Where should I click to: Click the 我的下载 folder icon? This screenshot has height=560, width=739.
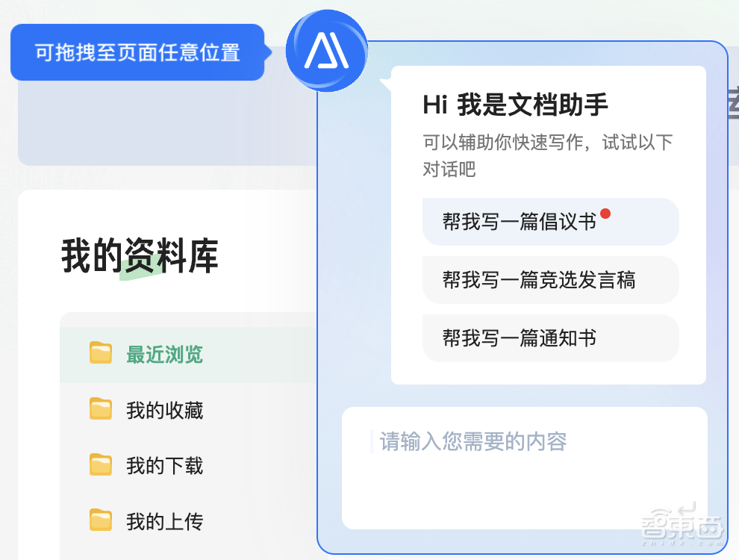[102, 465]
